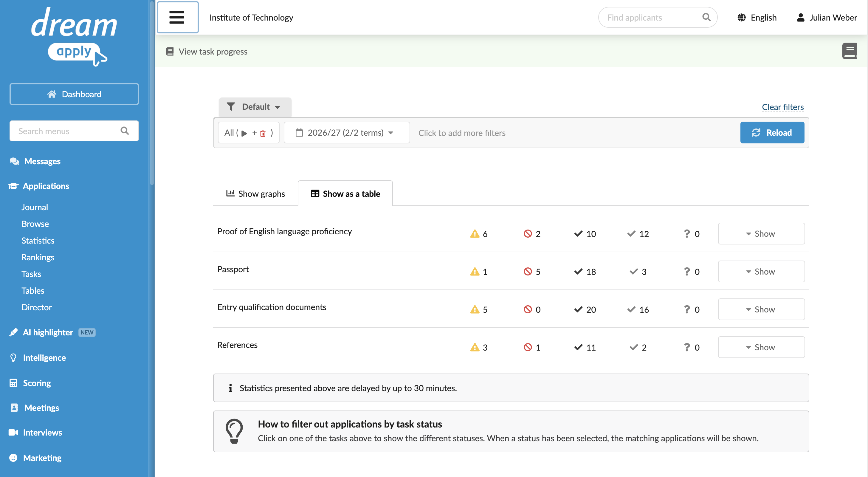868x477 pixels.
Task: Click the Dashboard button
Action: (x=74, y=94)
